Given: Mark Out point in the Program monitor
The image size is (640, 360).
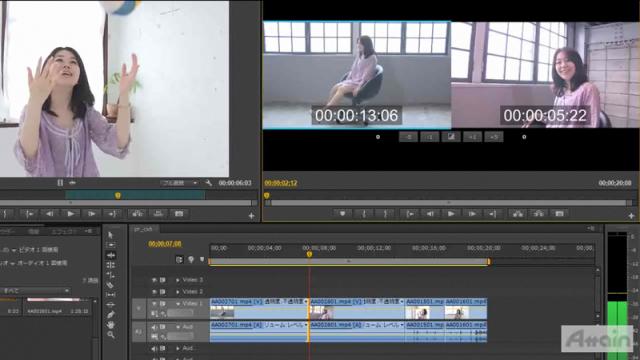Looking at the screenshot, I should pyautogui.click(x=385, y=213).
